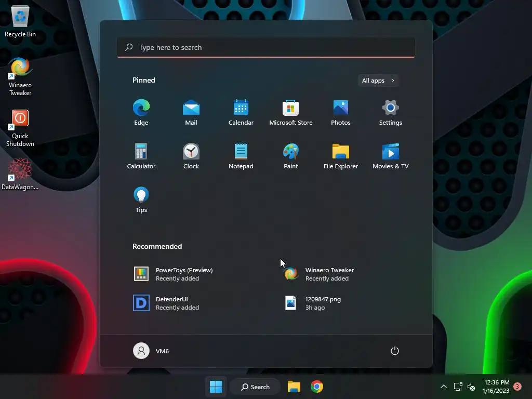Open File Explorer from the taskbar
Image resolution: width=532 pixels, height=399 pixels.
(x=294, y=387)
